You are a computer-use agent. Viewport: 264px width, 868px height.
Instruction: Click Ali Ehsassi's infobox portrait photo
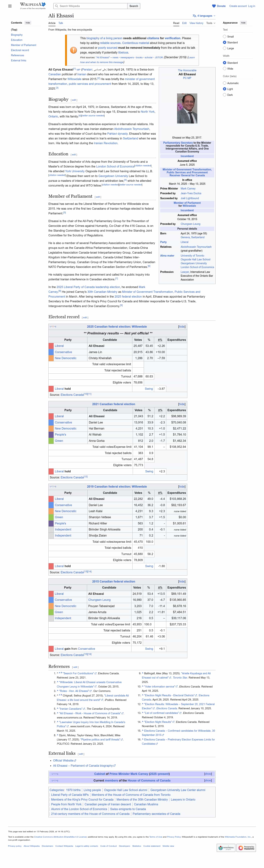click(187, 108)
